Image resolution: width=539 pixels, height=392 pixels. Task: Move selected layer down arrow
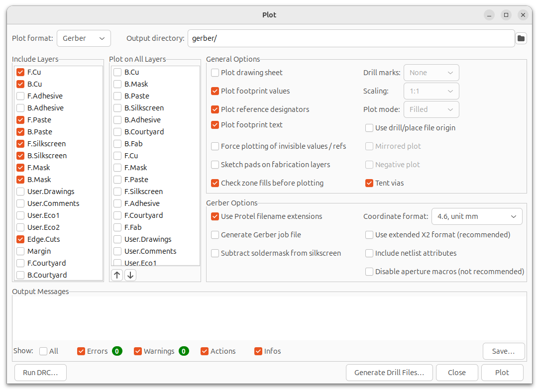(130, 275)
